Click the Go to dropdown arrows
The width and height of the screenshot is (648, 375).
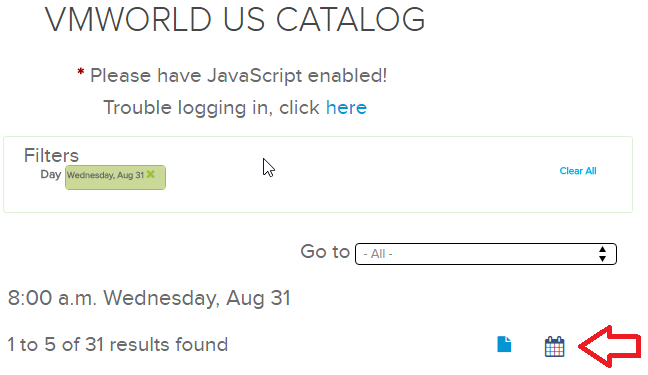click(602, 254)
